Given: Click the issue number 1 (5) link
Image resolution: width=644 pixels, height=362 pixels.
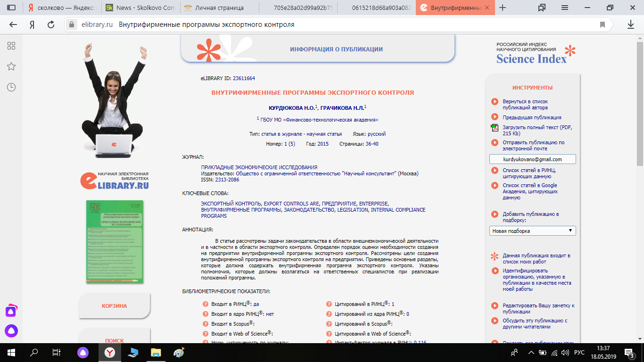Looking at the screenshot, I should point(289,144).
